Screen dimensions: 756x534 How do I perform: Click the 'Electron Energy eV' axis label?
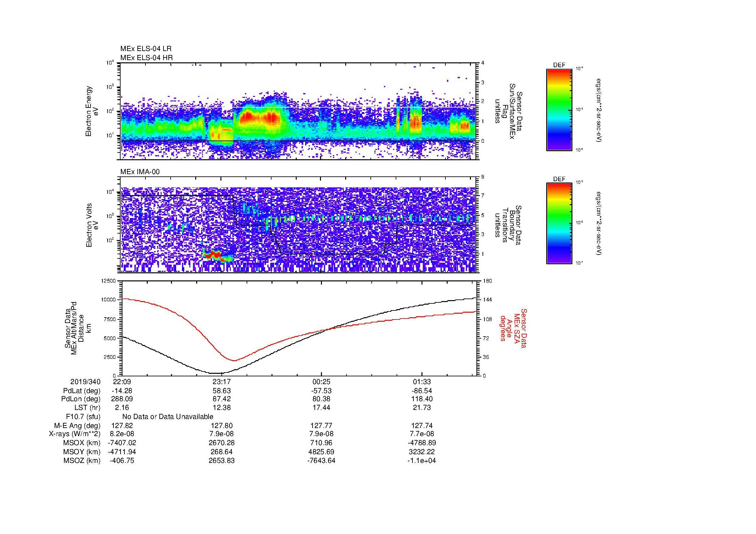coord(92,111)
